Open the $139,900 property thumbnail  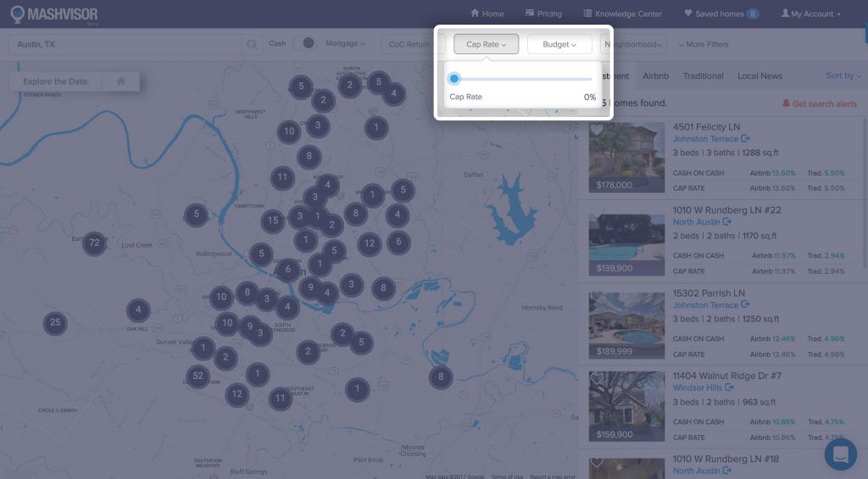[x=626, y=241]
